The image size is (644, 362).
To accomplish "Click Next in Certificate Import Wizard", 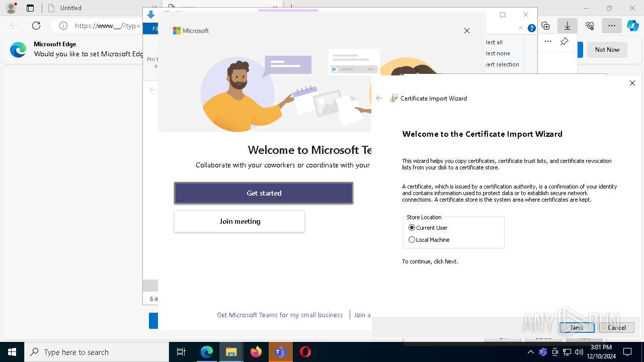I will 577,327.
